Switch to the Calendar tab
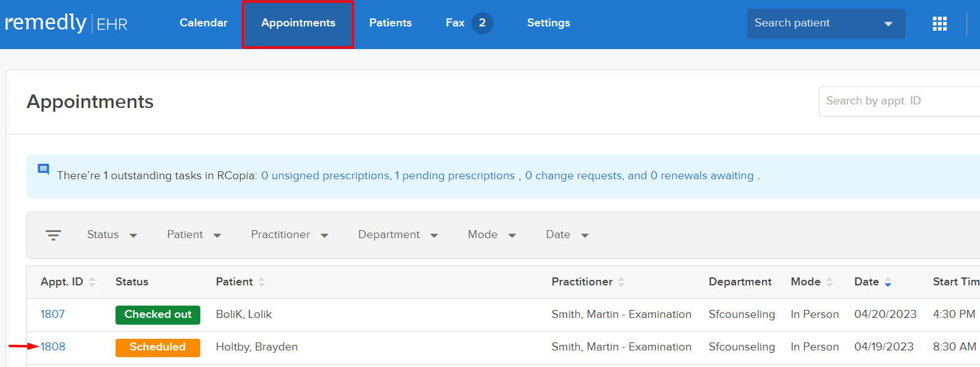980x367 pixels. 203,23
